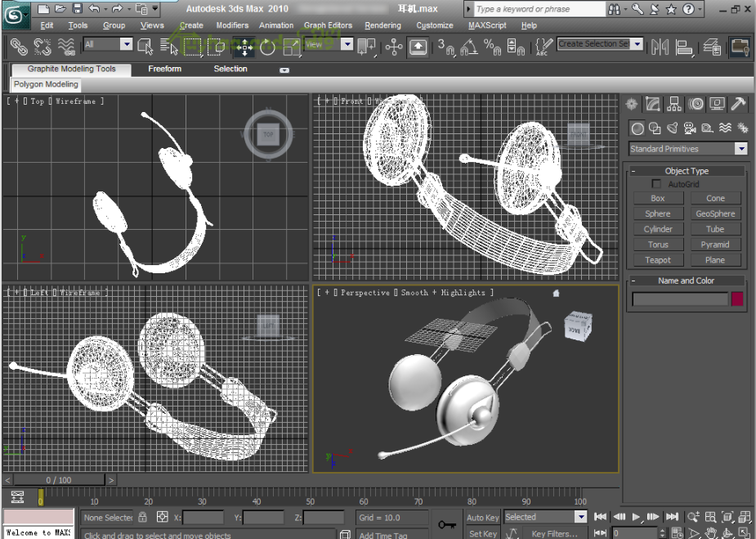The height and width of the screenshot is (539, 756).
Task: Click the keyword search field
Action: (539, 9)
